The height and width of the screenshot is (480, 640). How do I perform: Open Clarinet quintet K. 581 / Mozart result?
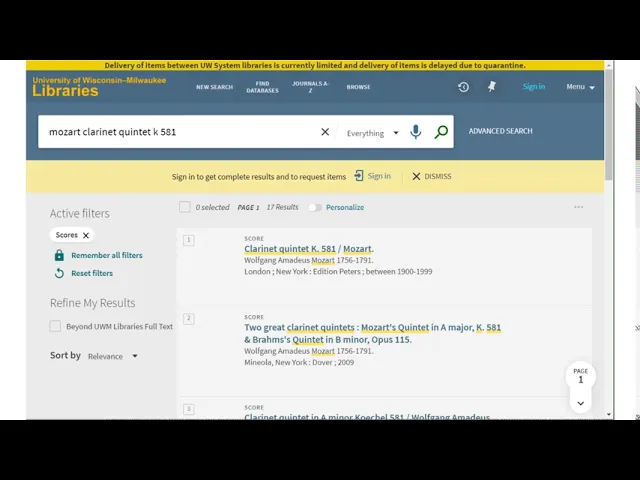click(x=309, y=249)
